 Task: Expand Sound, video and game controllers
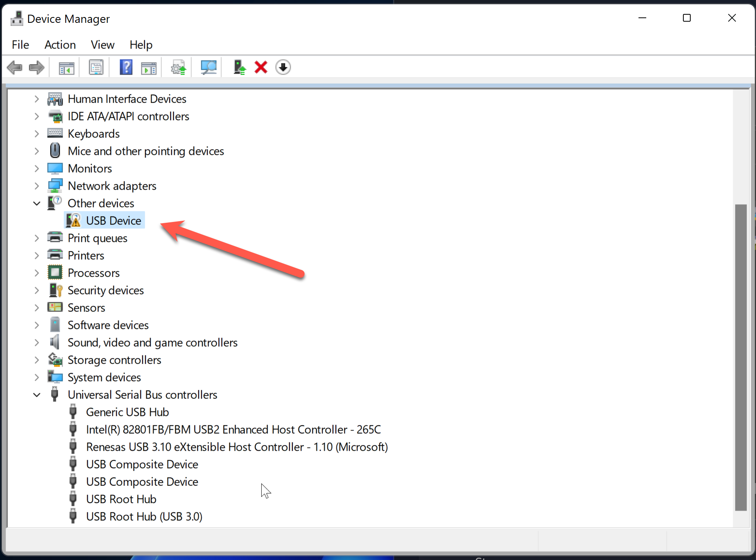pyautogui.click(x=37, y=343)
